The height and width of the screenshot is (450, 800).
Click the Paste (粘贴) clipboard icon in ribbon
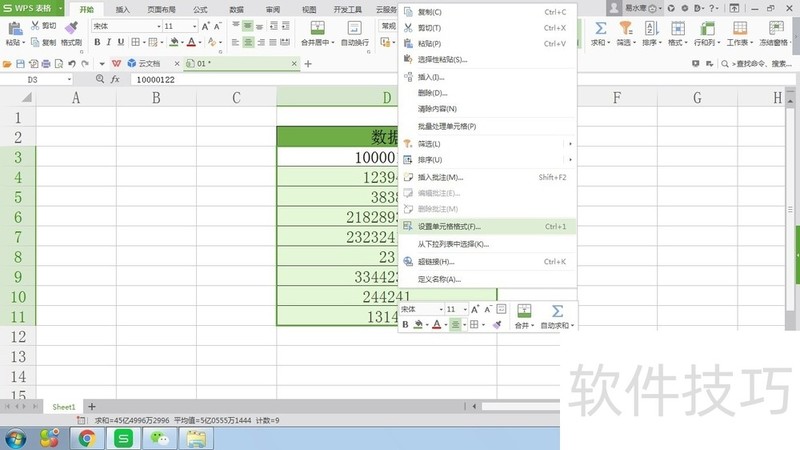point(15,29)
